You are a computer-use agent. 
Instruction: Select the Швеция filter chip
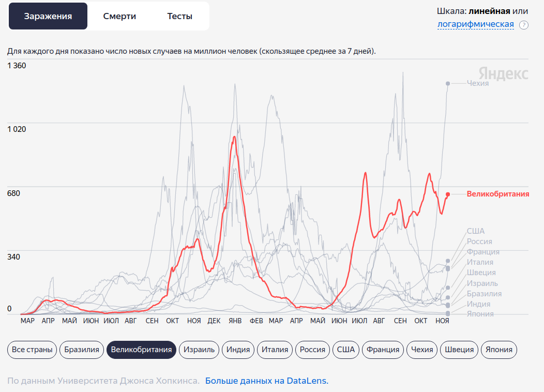click(459, 350)
